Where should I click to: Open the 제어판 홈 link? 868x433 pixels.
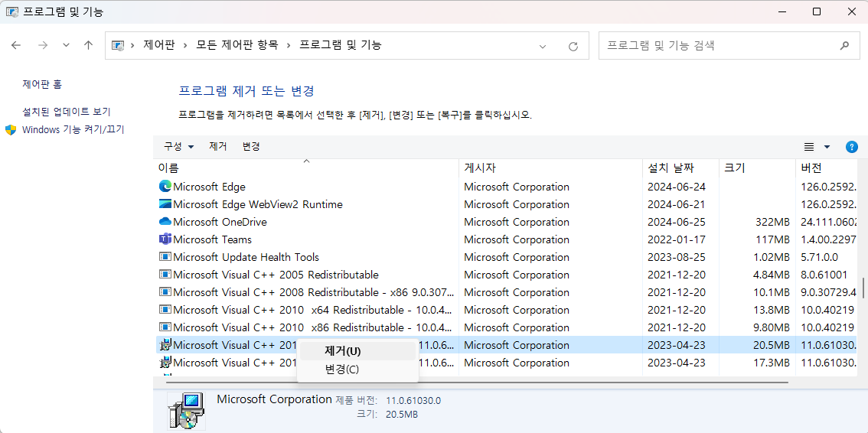coord(42,84)
